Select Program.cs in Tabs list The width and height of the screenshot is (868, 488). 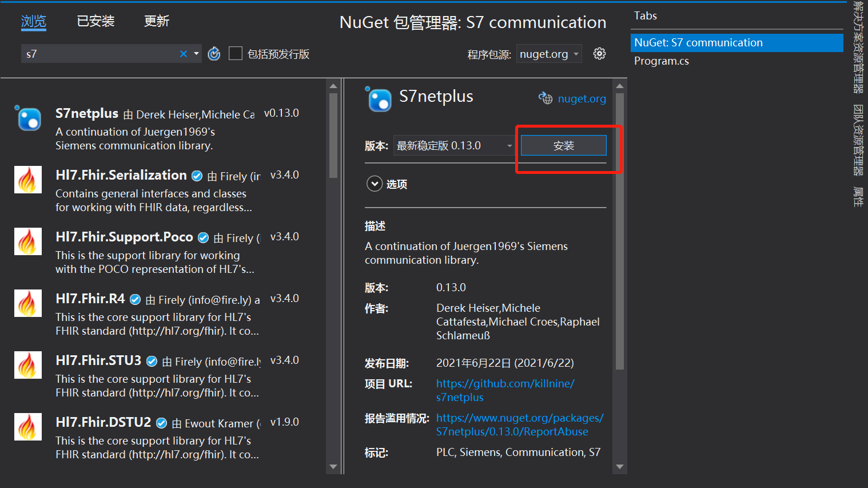tap(737, 61)
